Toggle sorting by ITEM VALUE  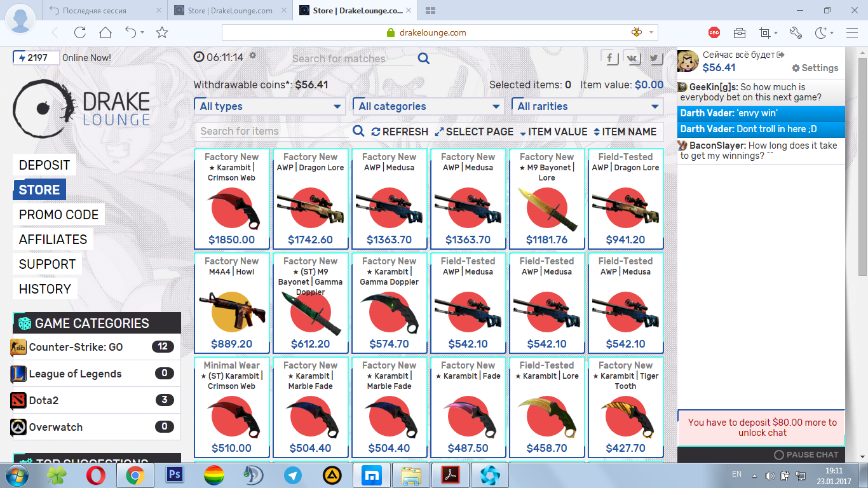pos(553,132)
